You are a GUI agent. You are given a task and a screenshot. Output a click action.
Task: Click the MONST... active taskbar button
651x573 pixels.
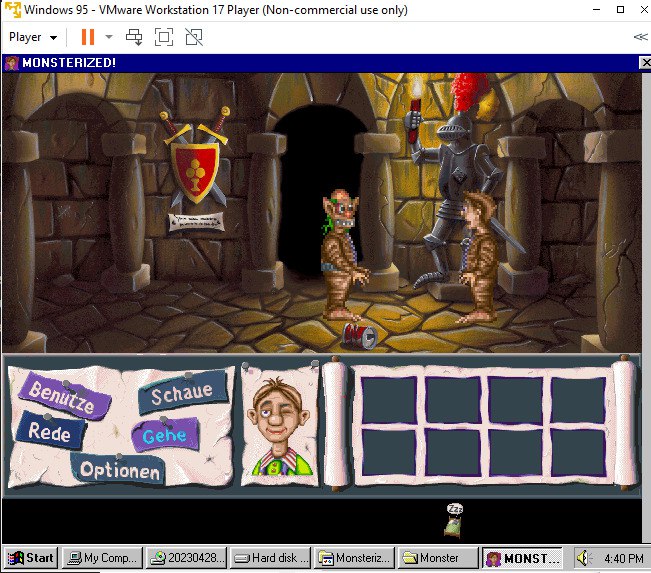(x=522, y=558)
